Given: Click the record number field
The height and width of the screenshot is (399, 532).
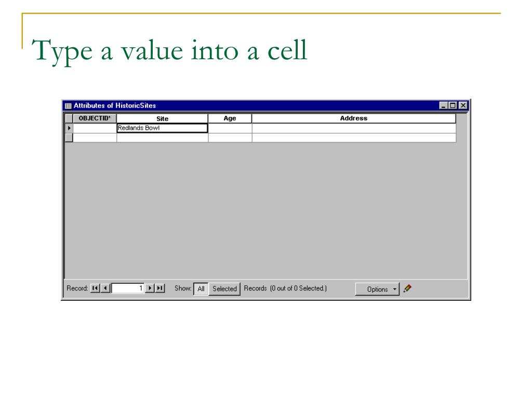Looking at the screenshot, I should click(128, 288).
